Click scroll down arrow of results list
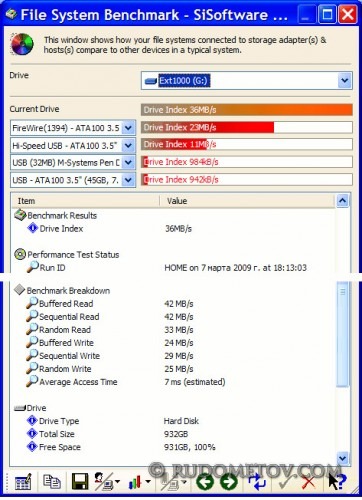The width and height of the screenshot is (362, 500). 343,458
